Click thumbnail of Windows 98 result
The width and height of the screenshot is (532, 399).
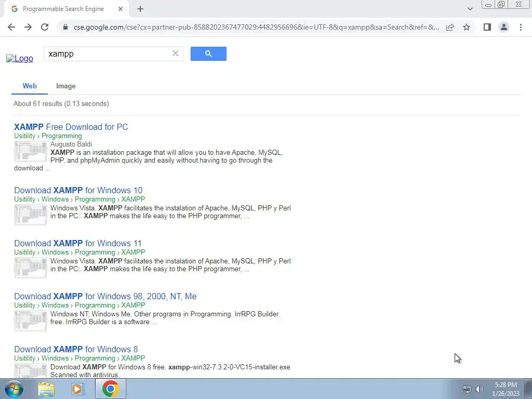coord(31,321)
